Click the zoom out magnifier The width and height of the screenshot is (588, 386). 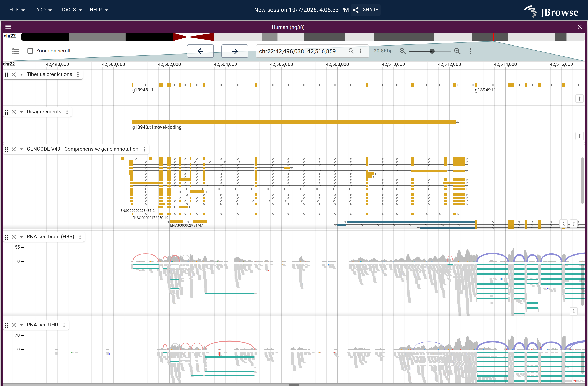pyautogui.click(x=402, y=51)
